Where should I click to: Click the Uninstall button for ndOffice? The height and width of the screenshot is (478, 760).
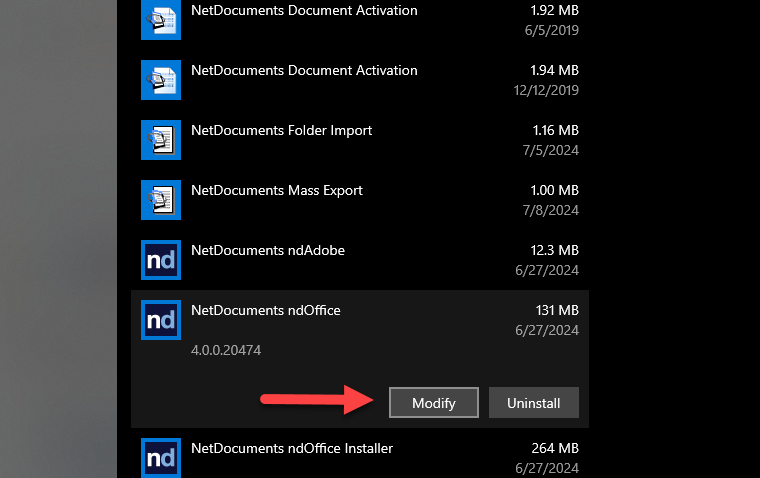[x=534, y=402]
